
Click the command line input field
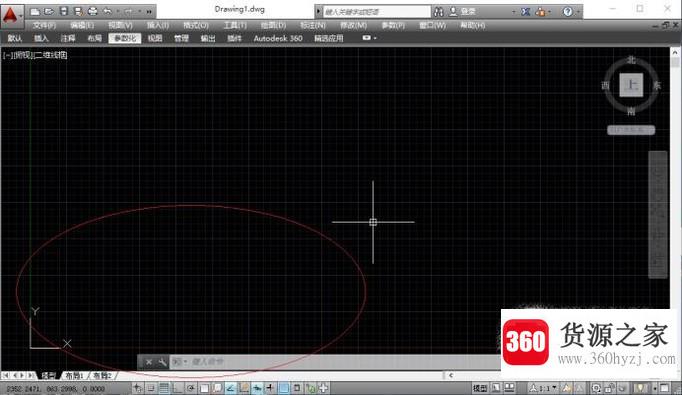[x=335, y=362]
